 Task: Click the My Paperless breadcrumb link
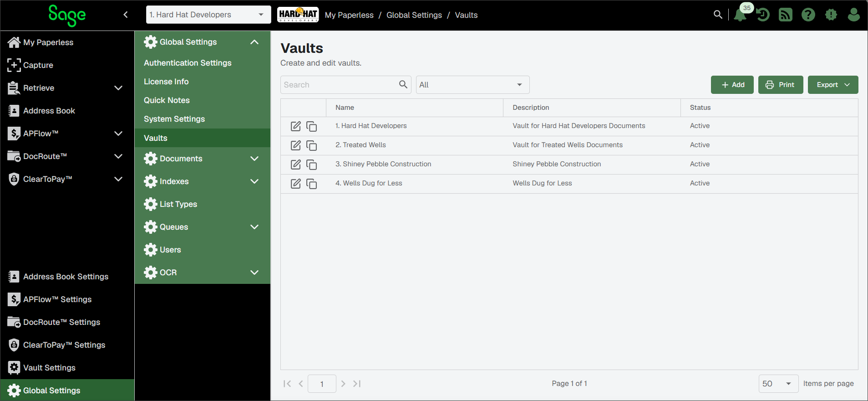point(349,15)
